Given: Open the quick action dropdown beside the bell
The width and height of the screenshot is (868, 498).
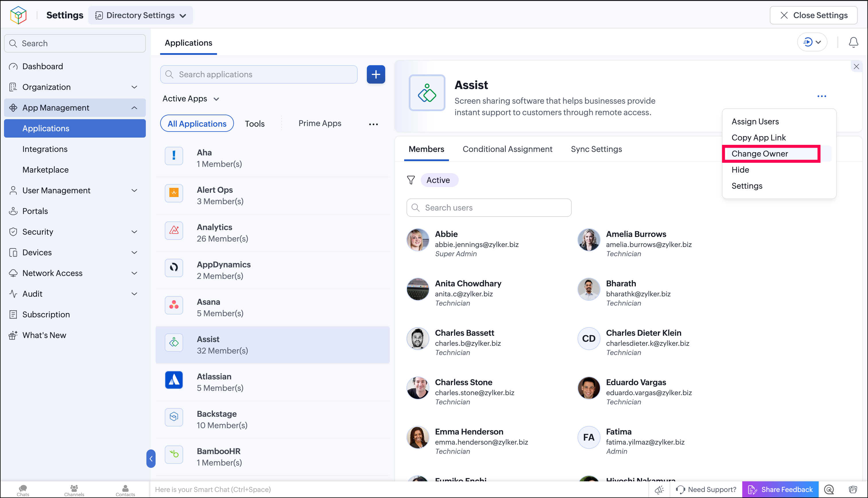Looking at the screenshot, I should [812, 42].
